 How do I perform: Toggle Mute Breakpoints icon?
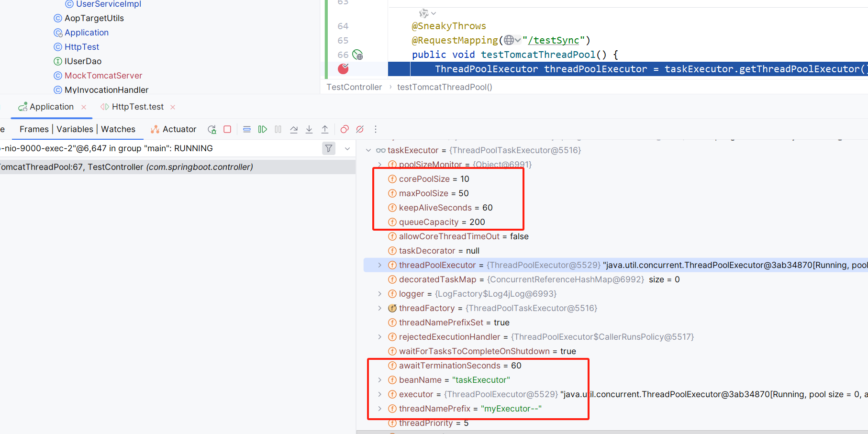coord(360,129)
